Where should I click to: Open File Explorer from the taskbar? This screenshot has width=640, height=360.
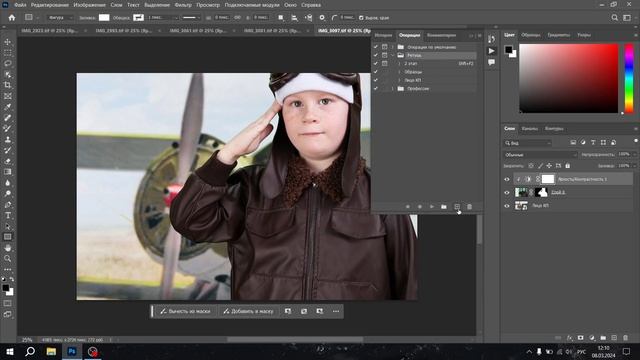51,351
